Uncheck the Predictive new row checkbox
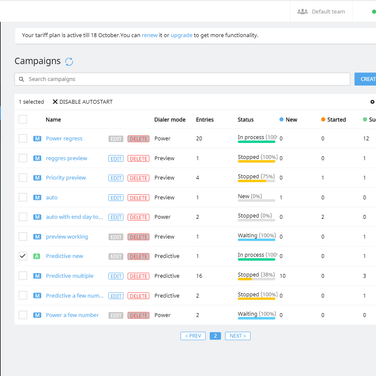Viewport: 376px width, 376px height. point(23,256)
